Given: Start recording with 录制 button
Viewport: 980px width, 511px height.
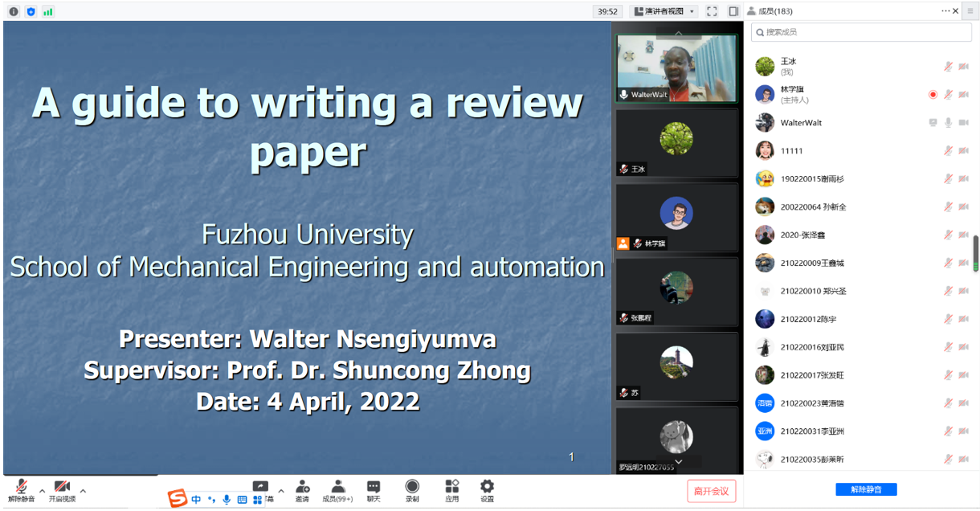Looking at the screenshot, I should tap(412, 491).
